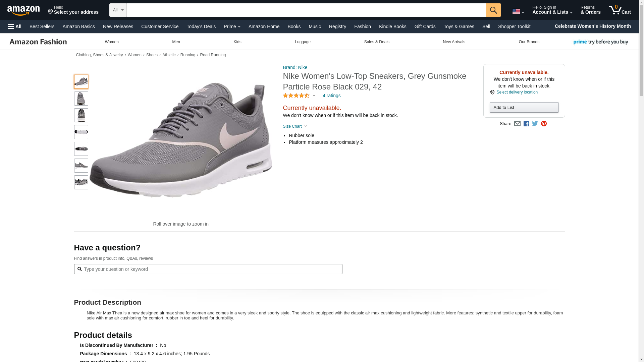This screenshot has height=362, width=644.
Task: Click the question or keyword input field
Action: [208, 269]
